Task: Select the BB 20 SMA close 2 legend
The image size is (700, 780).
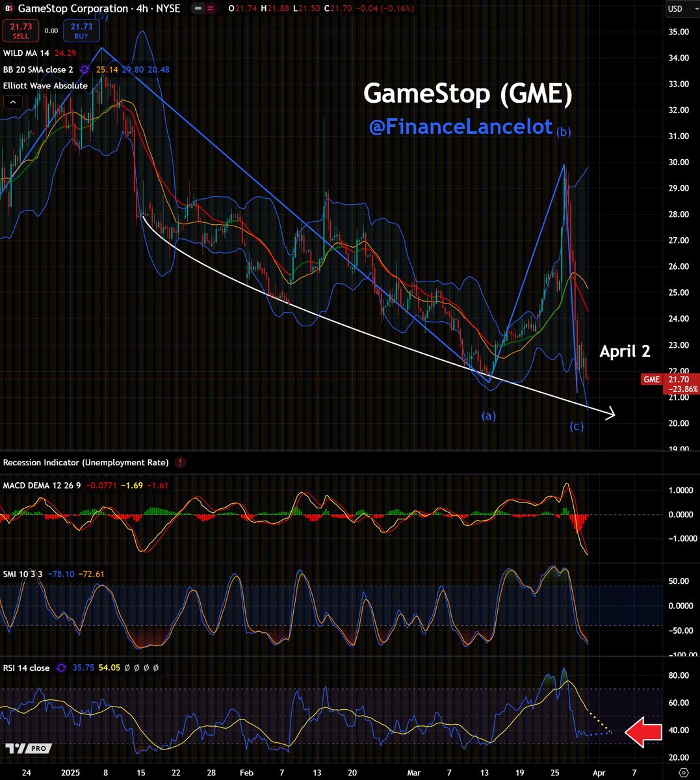Action: click(38, 70)
